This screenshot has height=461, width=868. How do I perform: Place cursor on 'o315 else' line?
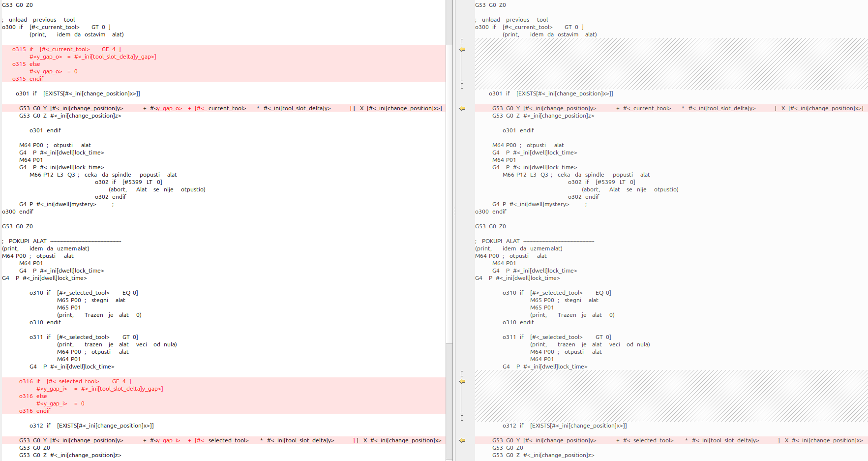pos(26,64)
